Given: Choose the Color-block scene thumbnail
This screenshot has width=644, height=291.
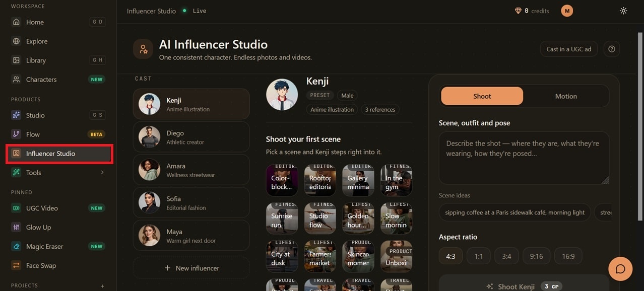Looking at the screenshot, I should [x=282, y=180].
